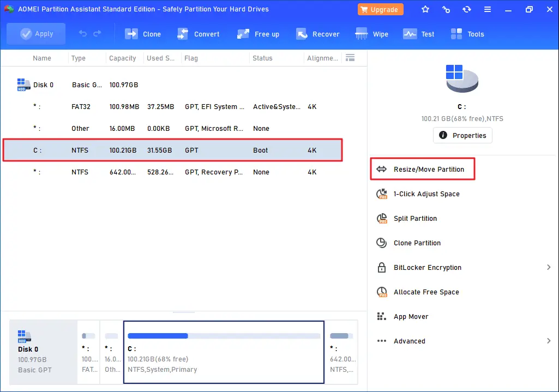
Task: Click the 1-Click Adjust Space icon
Action: [382, 194]
